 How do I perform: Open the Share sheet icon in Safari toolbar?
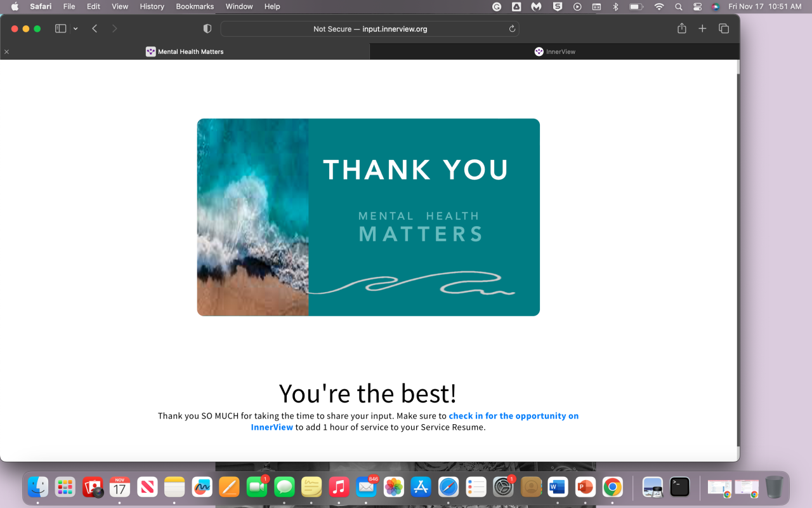tap(682, 29)
